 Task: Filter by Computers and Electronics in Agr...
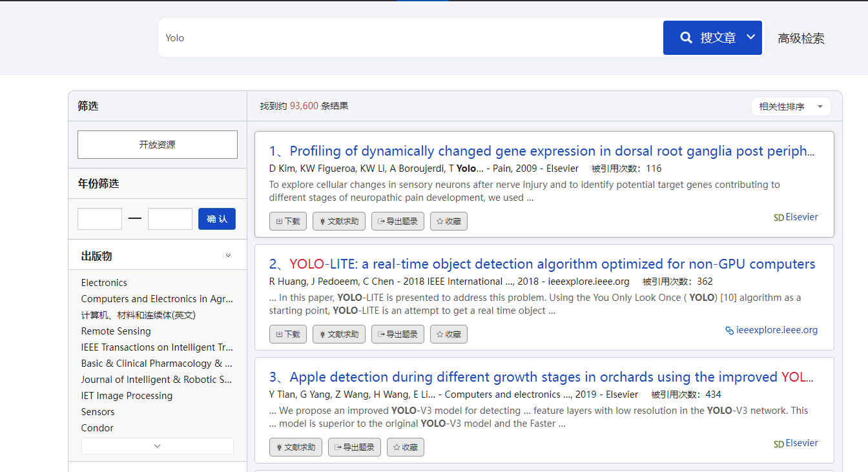(x=157, y=299)
